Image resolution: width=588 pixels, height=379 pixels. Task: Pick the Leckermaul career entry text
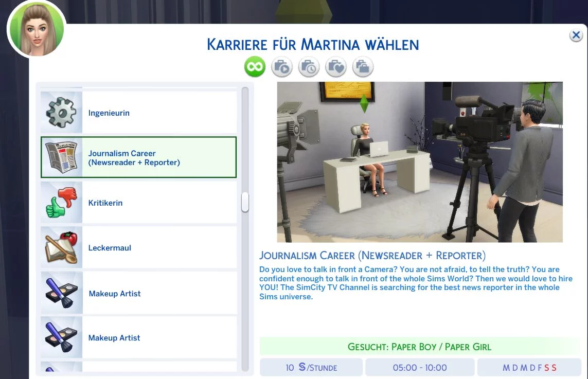tap(110, 248)
